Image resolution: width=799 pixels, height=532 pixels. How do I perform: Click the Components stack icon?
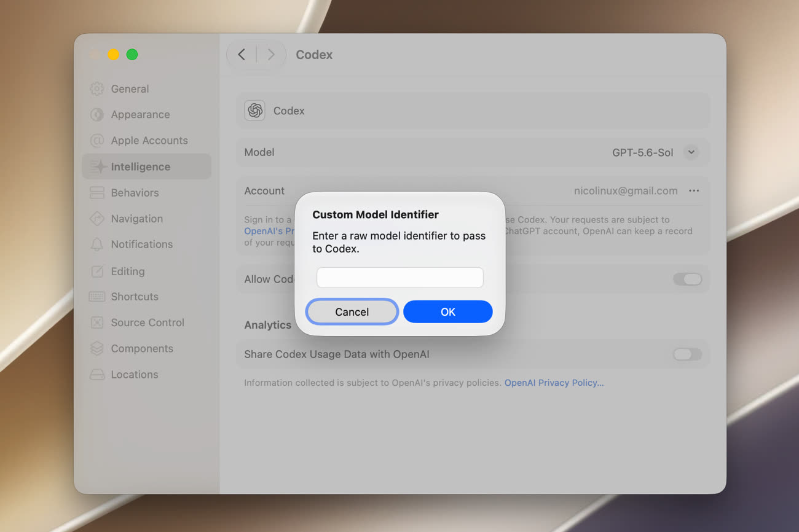[x=96, y=348]
